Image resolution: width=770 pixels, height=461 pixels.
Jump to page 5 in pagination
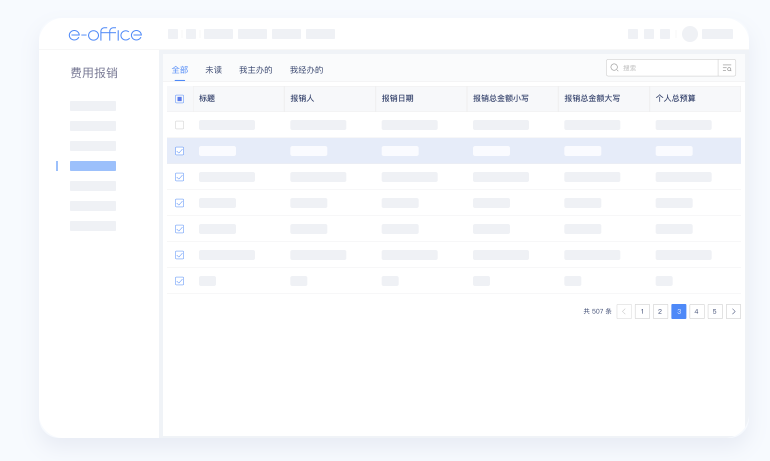coord(715,311)
